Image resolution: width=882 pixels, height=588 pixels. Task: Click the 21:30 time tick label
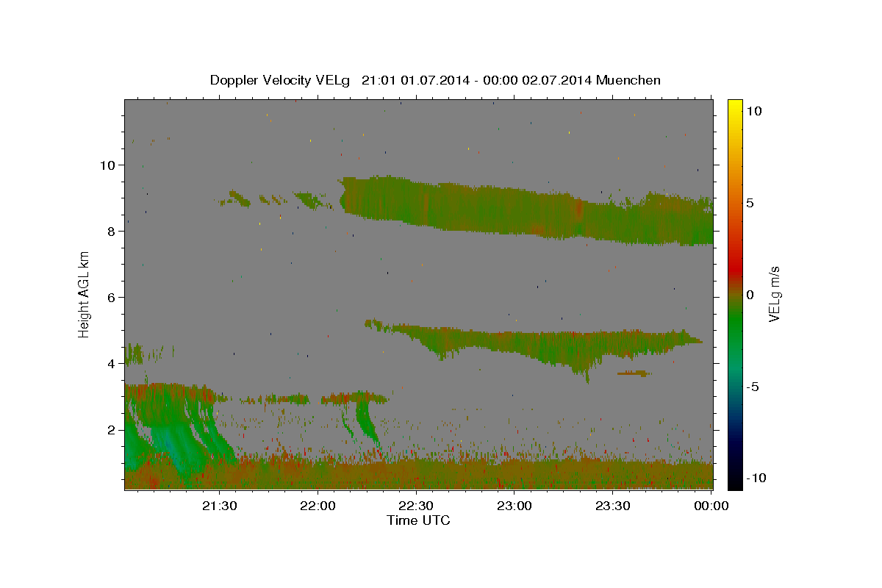click(220, 506)
